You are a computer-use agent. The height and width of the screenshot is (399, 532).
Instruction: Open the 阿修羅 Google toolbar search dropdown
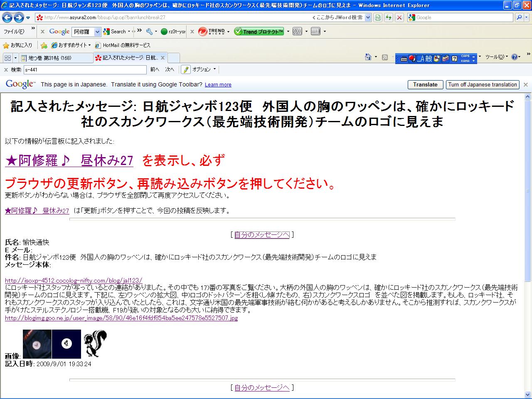tap(98, 32)
